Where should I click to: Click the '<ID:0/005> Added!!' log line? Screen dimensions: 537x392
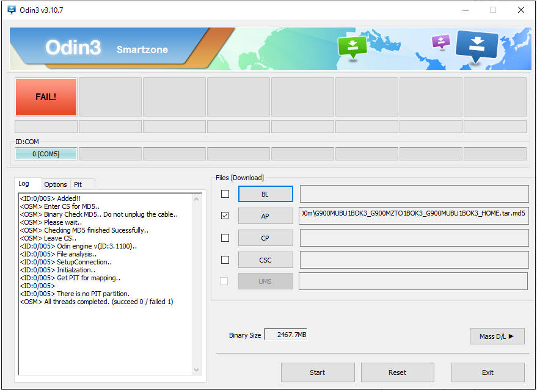[50, 198]
